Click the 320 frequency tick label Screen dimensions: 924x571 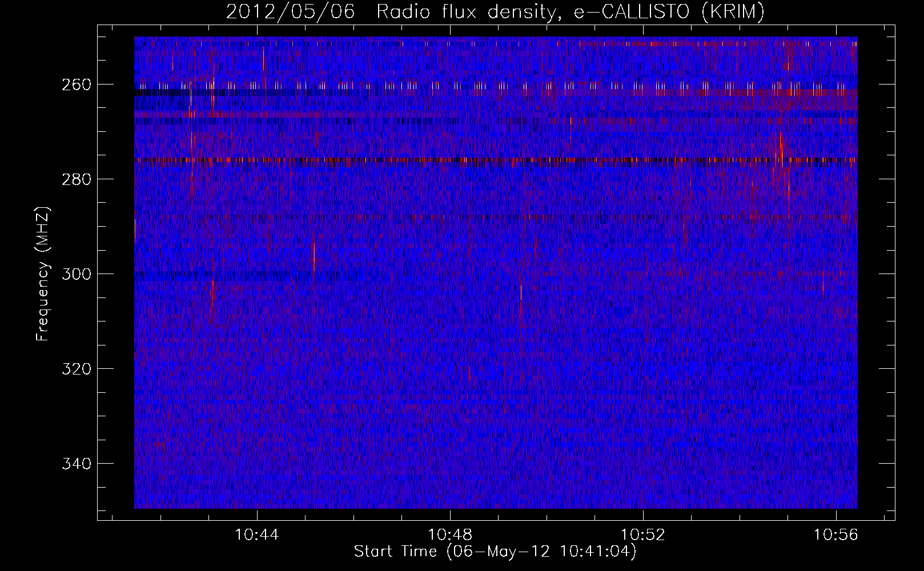(x=76, y=369)
